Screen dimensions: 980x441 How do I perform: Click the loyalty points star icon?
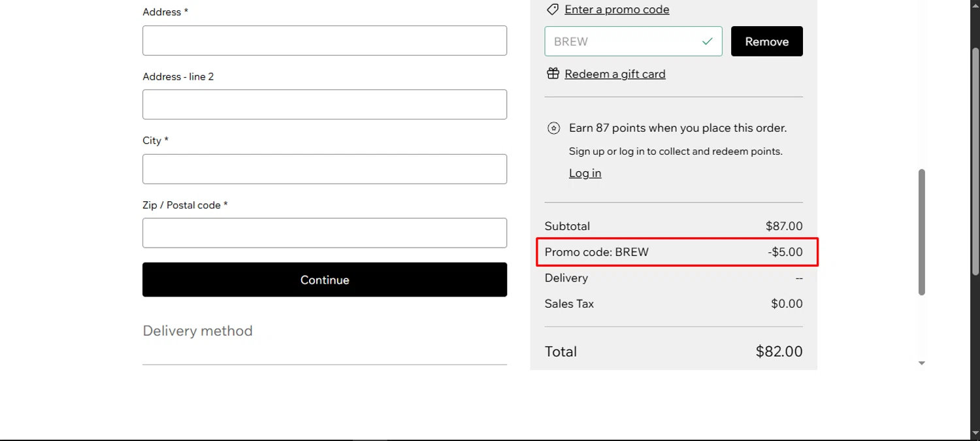click(x=553, y=128)
